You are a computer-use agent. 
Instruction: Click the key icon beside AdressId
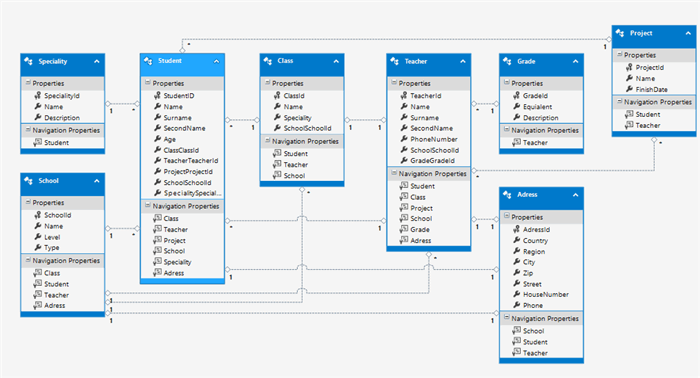point(517,229)
